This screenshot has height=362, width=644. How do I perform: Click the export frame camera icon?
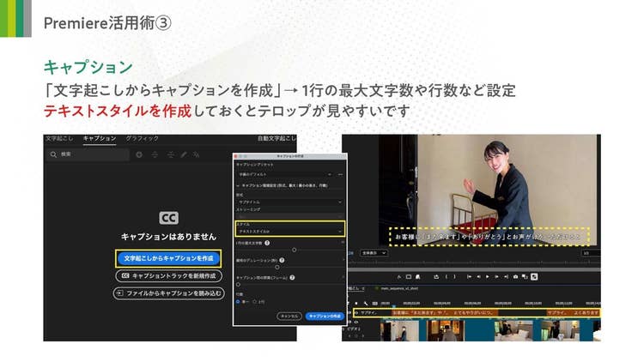515,277
